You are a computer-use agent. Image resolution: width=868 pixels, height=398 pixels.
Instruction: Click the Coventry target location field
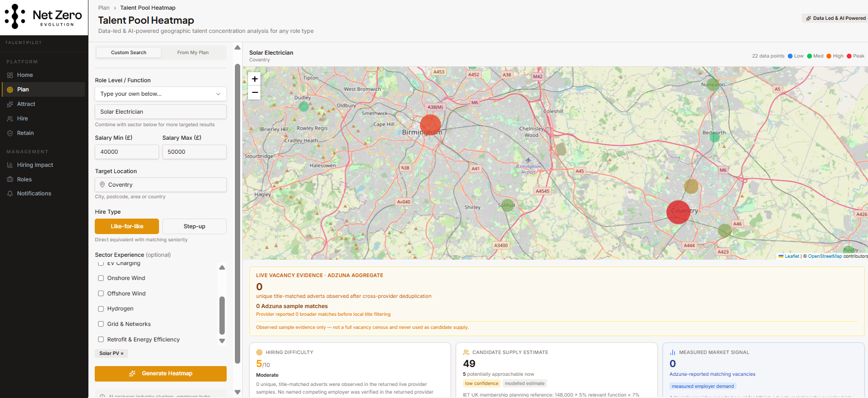(x=160, y=185)
